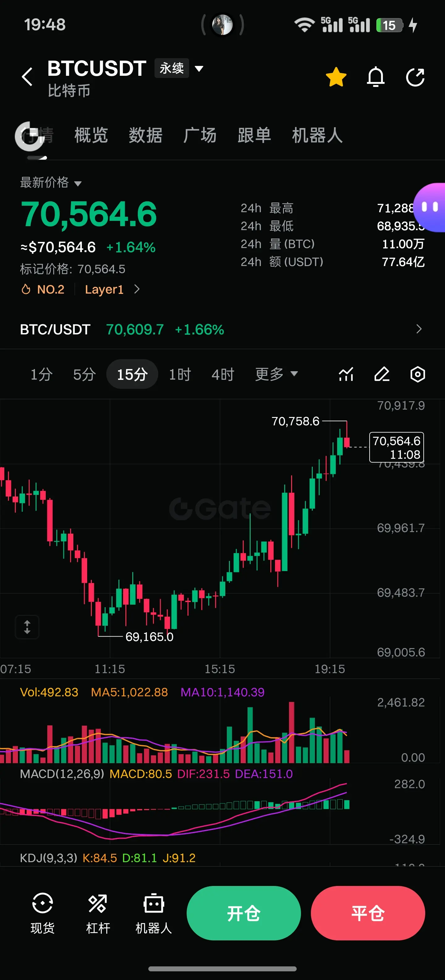Viewport: 445px width, 980px height.
Task: Expand the Layer1 chevron arrow
Action: (x=137, y=290)
